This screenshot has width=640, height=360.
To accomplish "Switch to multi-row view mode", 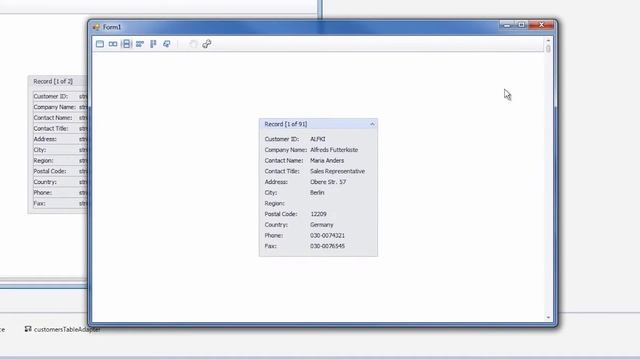I will [140, 44].
